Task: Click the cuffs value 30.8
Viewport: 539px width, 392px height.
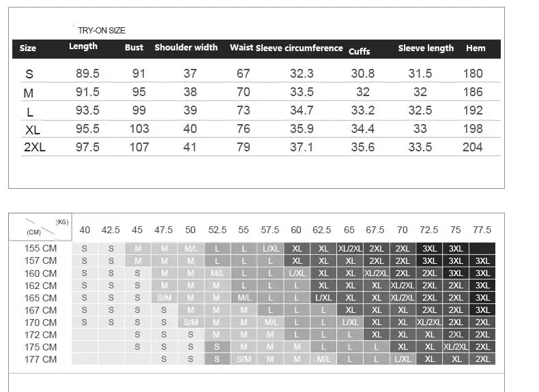Action: coord(363,74)
